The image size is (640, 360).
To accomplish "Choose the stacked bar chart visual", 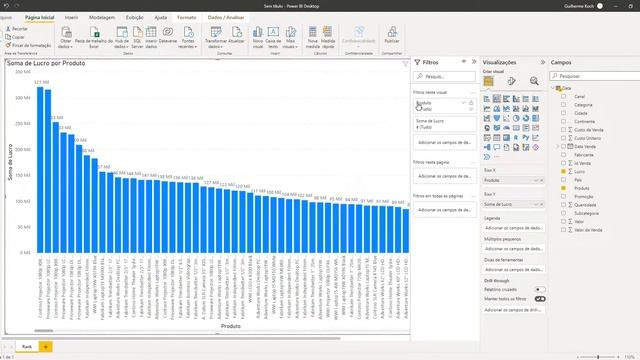I will point(487,99).
